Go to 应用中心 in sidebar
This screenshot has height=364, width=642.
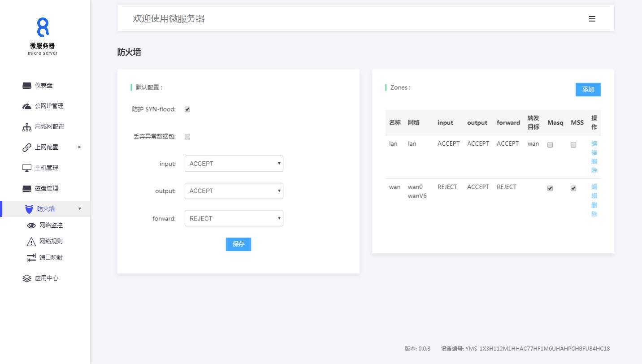47,278
